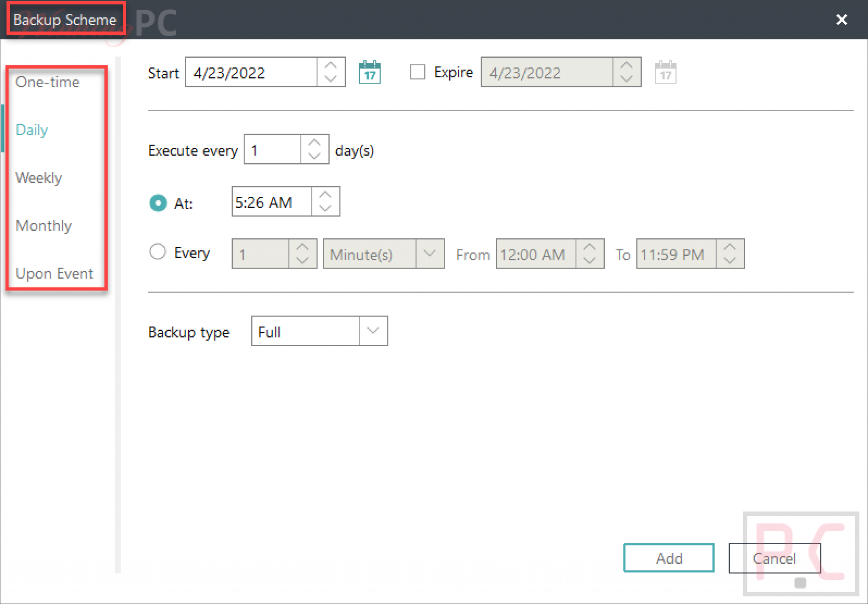Close the Backup Scheme dialog
This screenshot has width=868, height=604.
[x=842, y=20]
